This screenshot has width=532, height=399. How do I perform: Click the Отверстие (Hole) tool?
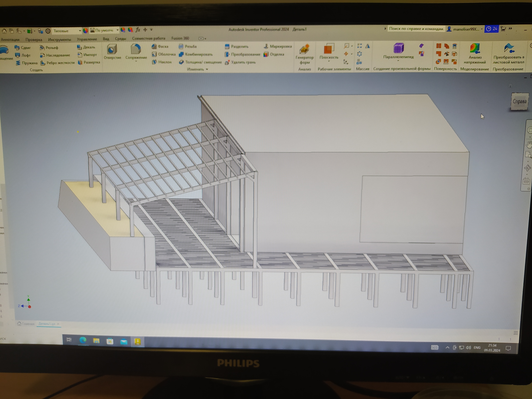pyautogui.click(x=112, y=52)
